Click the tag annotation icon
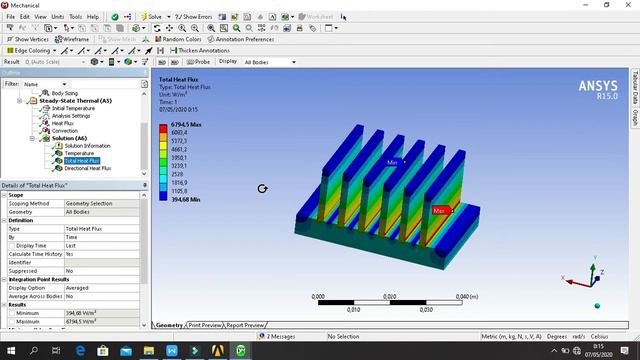The height and width of the screenshot is (360, 640). click(312, 28)
